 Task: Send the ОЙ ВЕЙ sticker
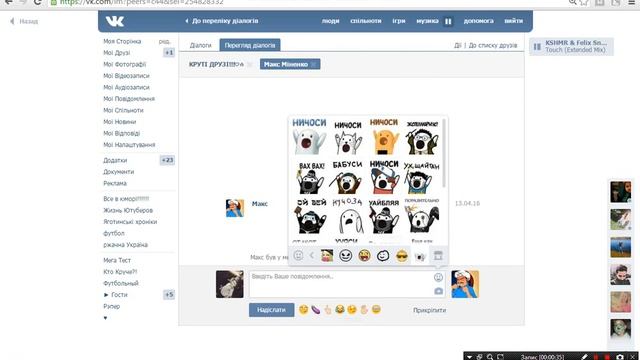tap(311, 216)
